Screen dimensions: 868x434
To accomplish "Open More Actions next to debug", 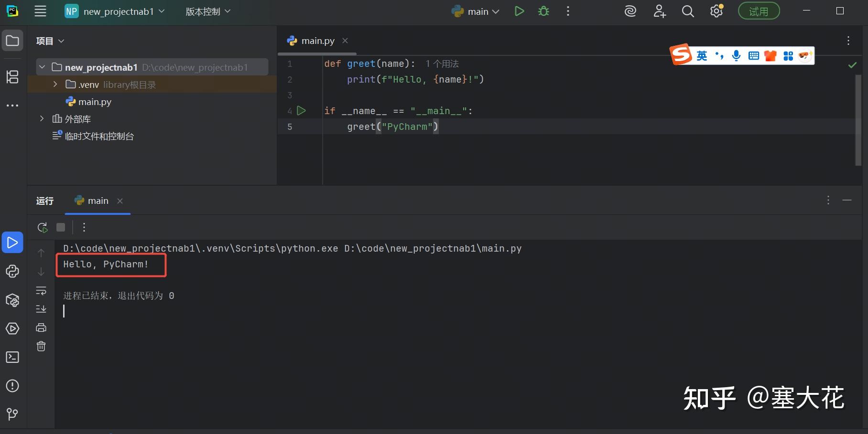I will click(568, 11).
